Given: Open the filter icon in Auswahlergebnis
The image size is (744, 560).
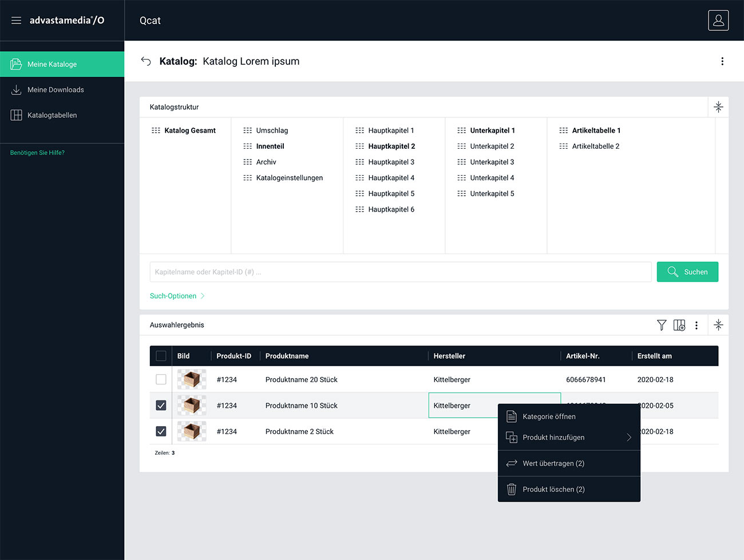Looking at the screenshot, I should pos(662,325).
